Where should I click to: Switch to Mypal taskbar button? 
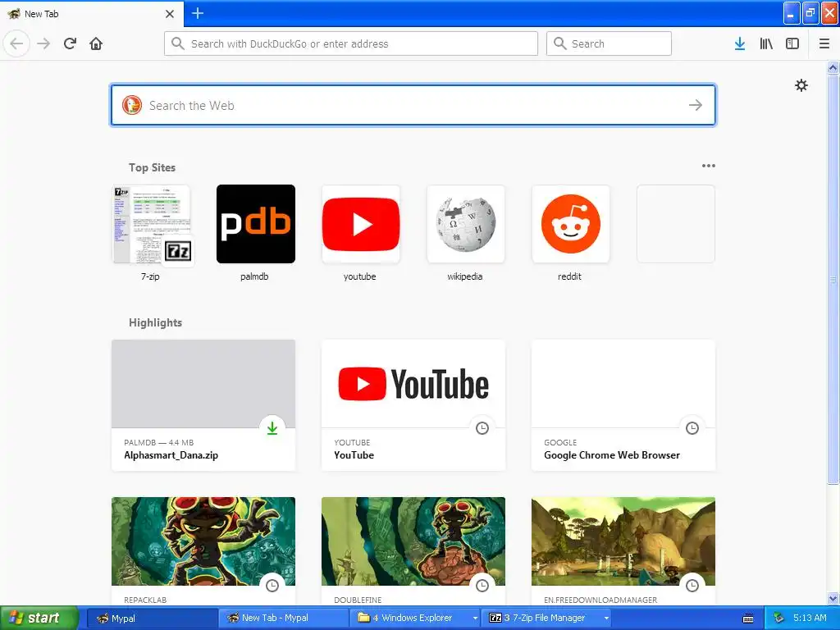coord(151,619)
